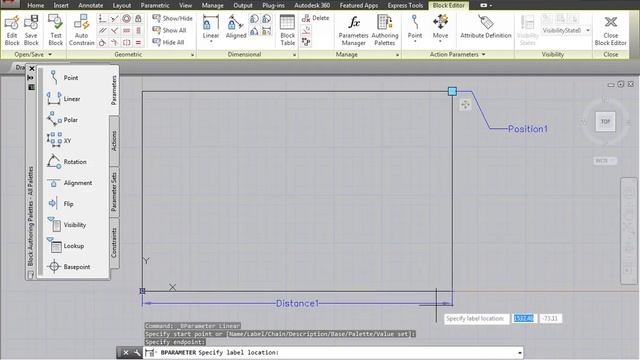Click the Distance1 parameter label
640x360 pixels.
point(297,303)
